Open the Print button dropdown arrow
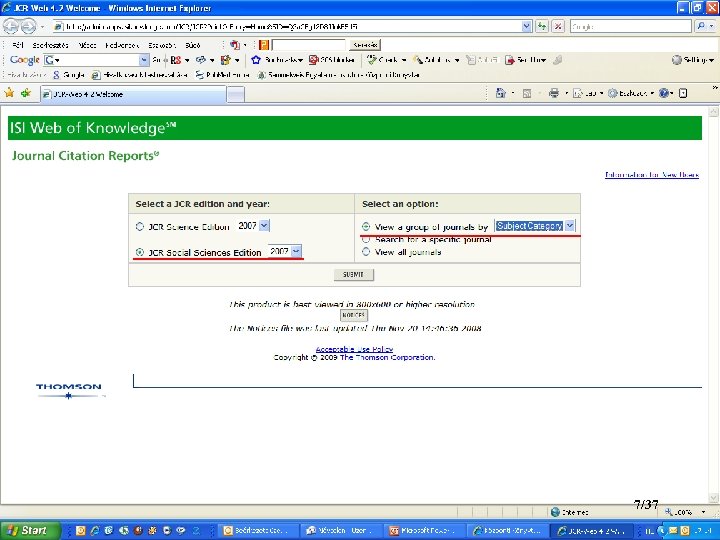 (x=566, y=93)
